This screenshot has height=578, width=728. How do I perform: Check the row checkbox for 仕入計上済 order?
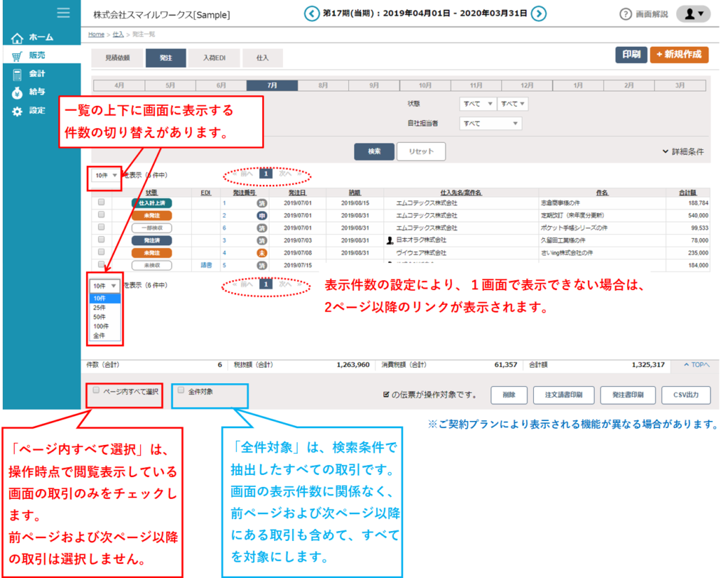tap(101, 203)
